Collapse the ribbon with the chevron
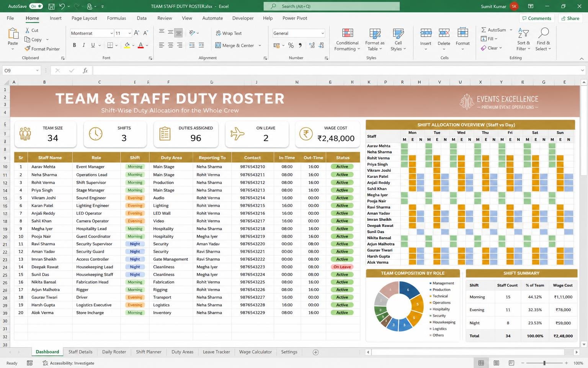This screenshot has height=368, width=588. click(581, 58)
